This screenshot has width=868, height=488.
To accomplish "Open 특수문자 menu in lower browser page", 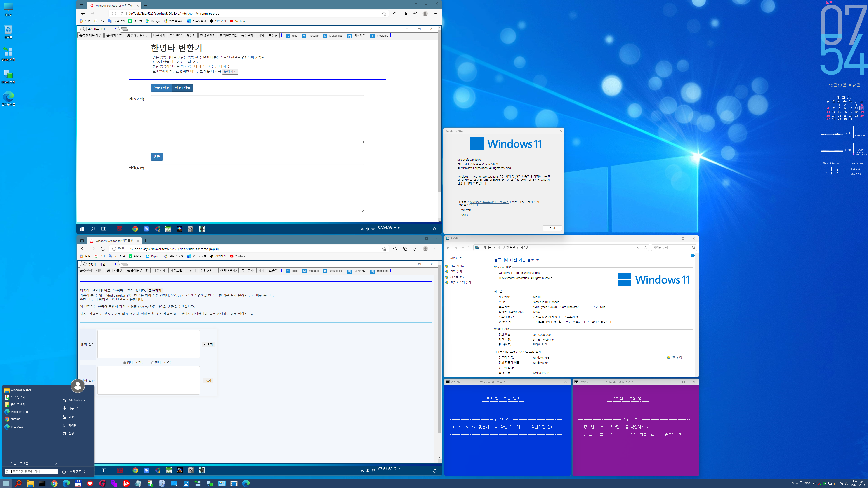I will 247,271.
